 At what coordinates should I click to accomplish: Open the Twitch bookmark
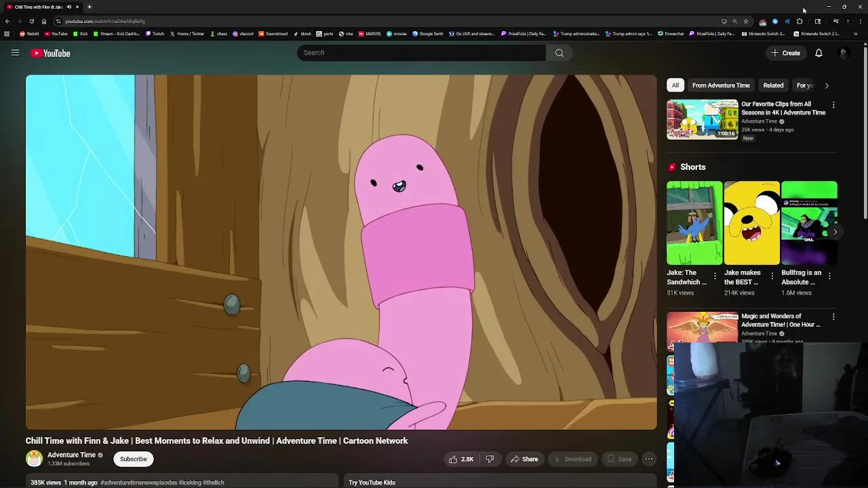coord(155,33)
